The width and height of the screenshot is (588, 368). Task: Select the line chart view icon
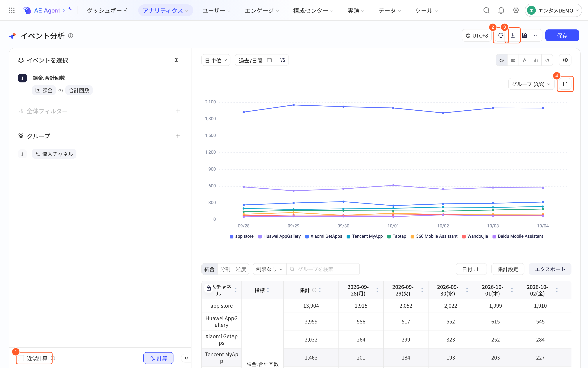click(501, 60)
